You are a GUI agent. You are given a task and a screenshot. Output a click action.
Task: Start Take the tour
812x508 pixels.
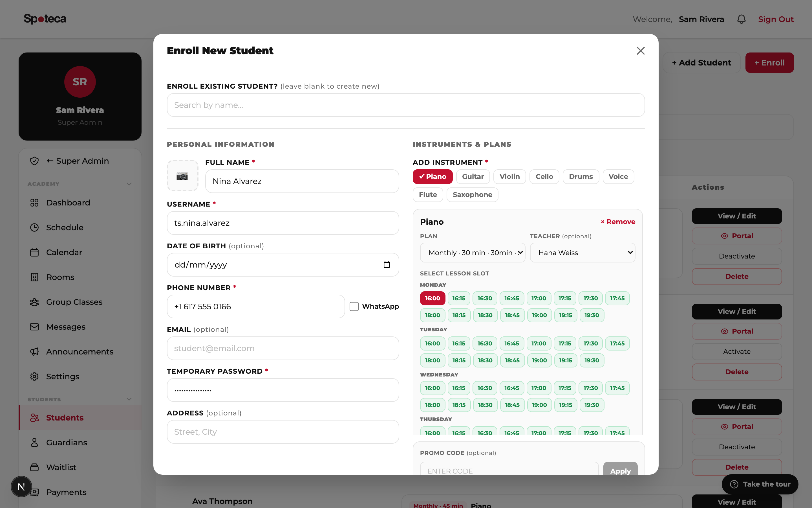(x=760, y=484)
